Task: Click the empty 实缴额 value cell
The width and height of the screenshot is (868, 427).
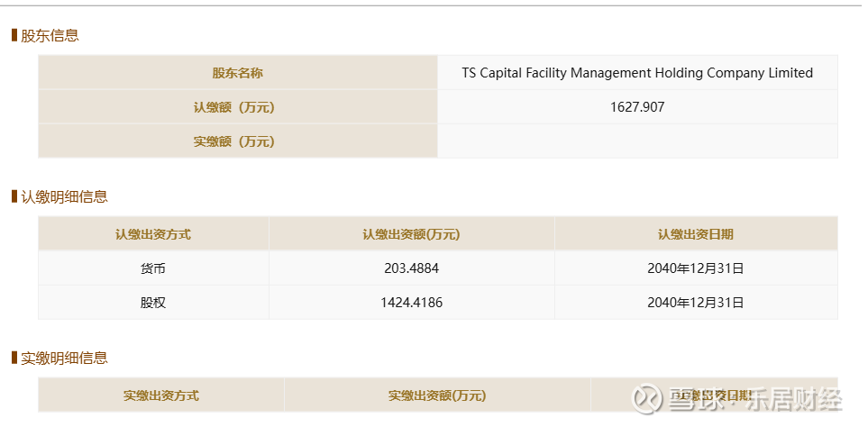Action: click(637, 141)
